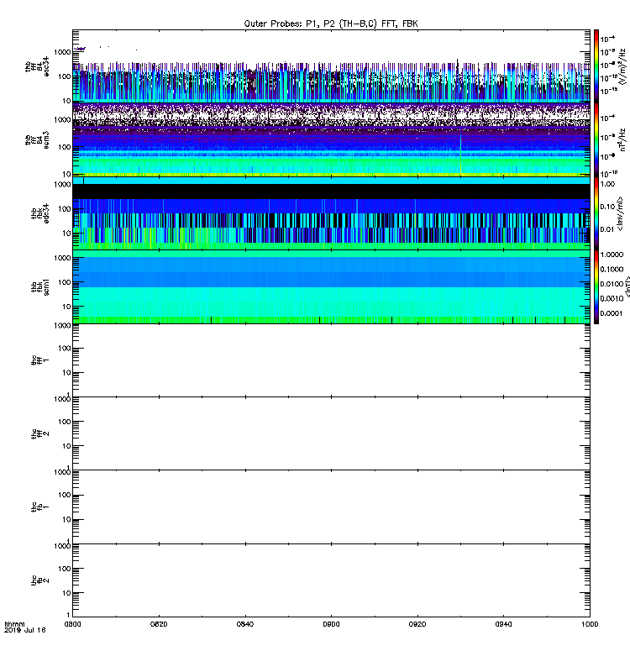630x672 pixels.
Task: Select the thc fff 2 axis label
Action: (x=39, y=433)
